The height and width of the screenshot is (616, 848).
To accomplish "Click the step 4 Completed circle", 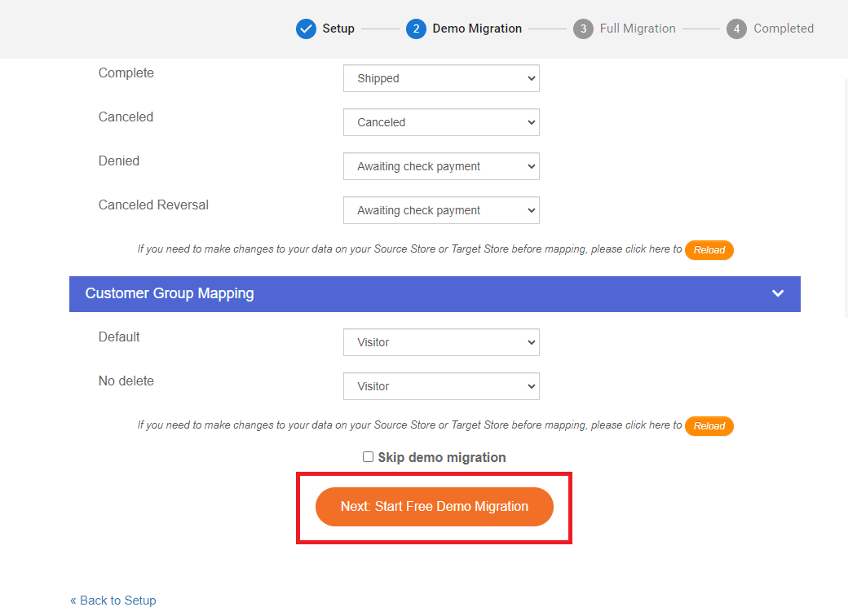I will click(x=736, y=29).
